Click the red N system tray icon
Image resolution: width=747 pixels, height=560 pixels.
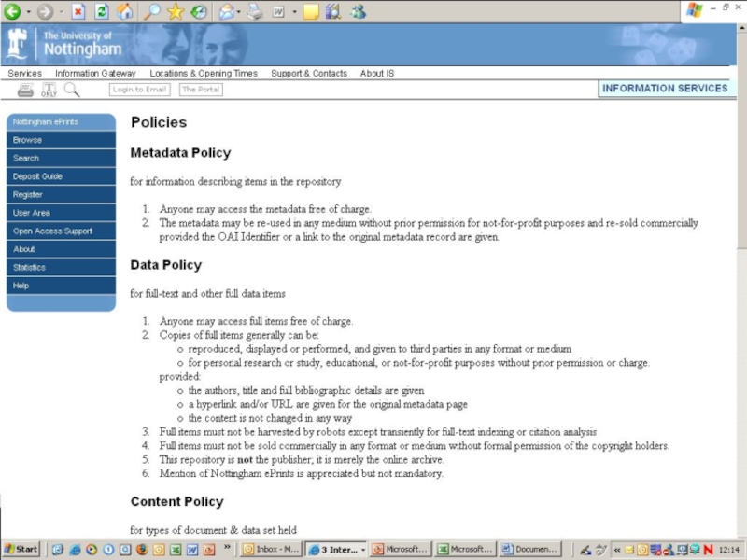(708, 550)
